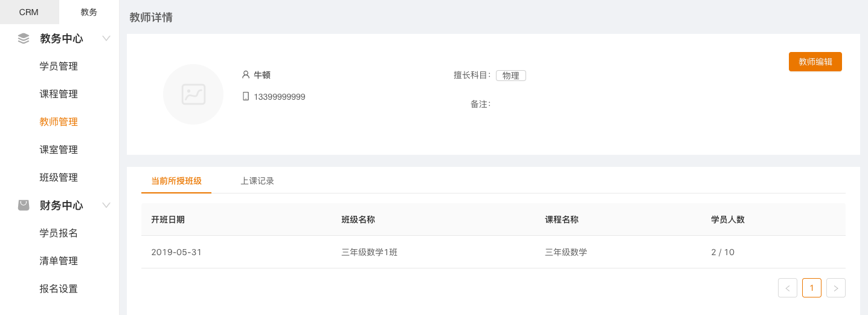This screenshot has width=868, height=315.
Task: Click the 教师编辑 button
Action: (815, 62)
